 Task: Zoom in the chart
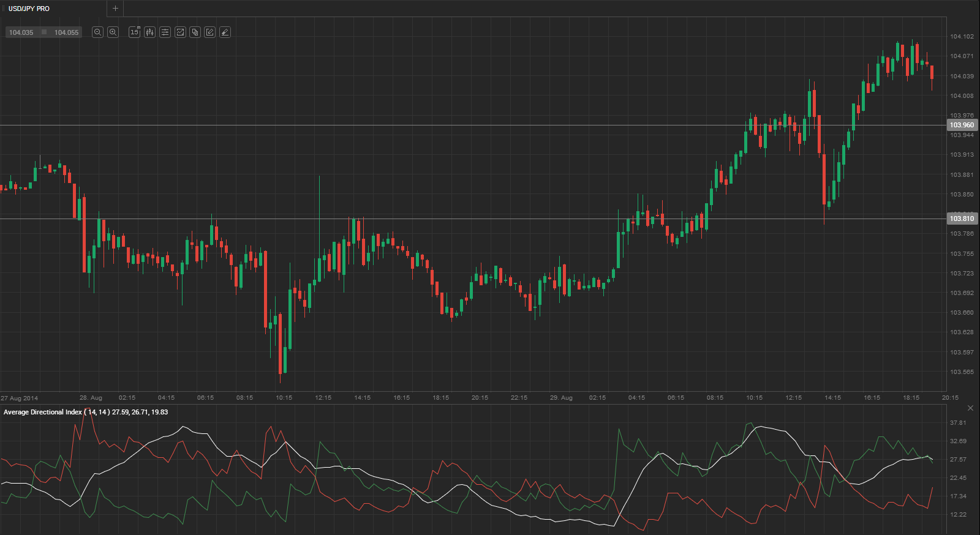coord(113,32)
